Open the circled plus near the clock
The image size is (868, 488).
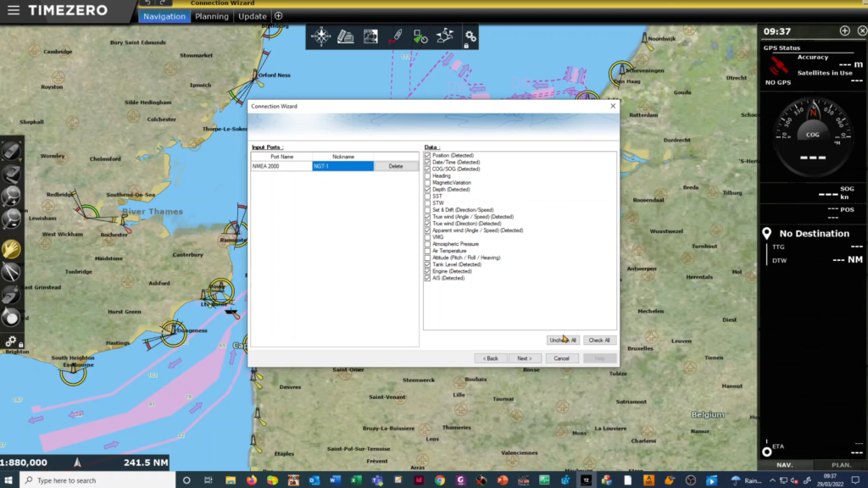point(844,30)
